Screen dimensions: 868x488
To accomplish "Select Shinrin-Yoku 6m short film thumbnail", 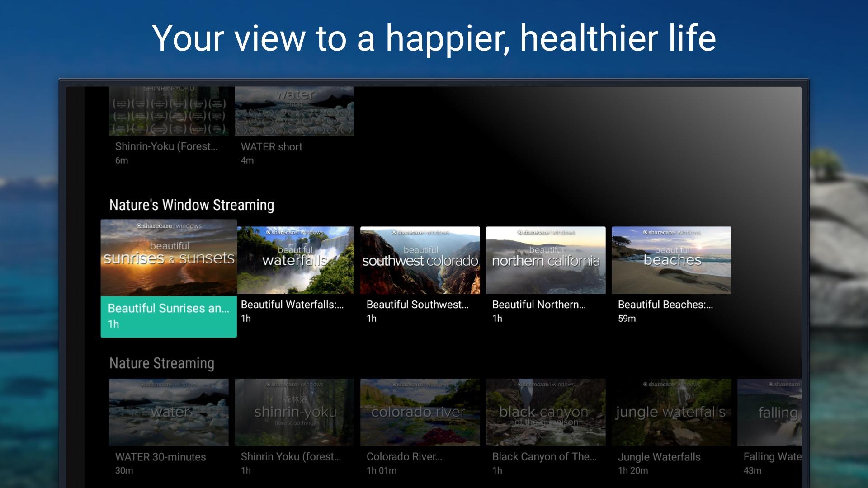I will (169, 111).
